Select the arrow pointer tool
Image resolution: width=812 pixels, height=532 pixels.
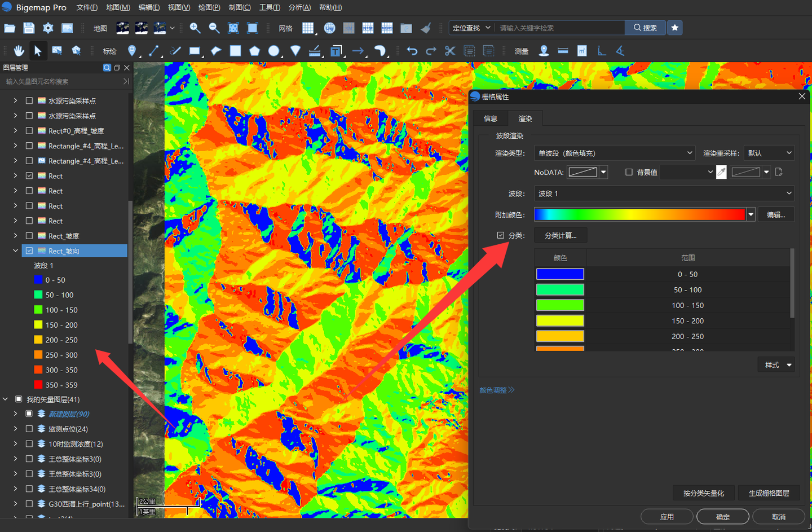38,51
